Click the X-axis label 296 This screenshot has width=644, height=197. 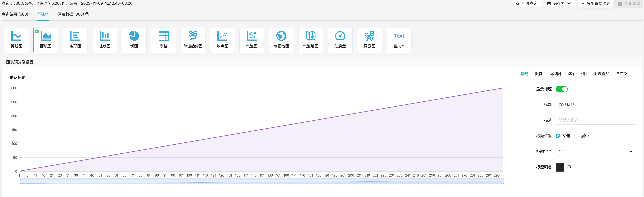click(x=497, y=175)
